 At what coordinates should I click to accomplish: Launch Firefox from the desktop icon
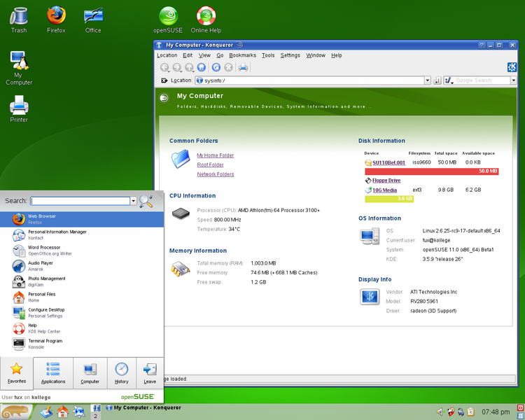click(x=56, y=20)
